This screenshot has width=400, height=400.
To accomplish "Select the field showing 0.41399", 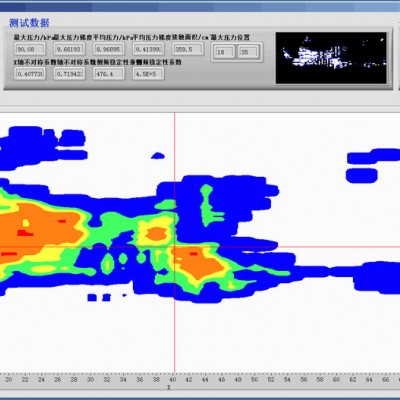I will (148, 49).
